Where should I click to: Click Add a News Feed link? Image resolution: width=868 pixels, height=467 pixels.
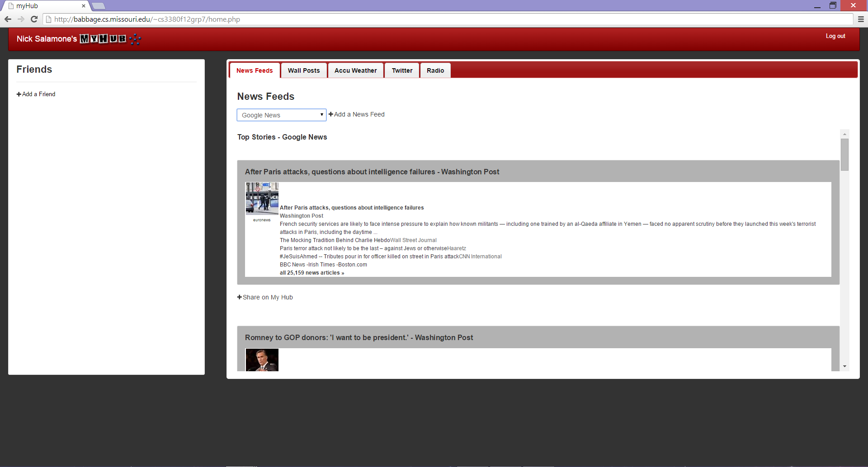tap(356, 114)
